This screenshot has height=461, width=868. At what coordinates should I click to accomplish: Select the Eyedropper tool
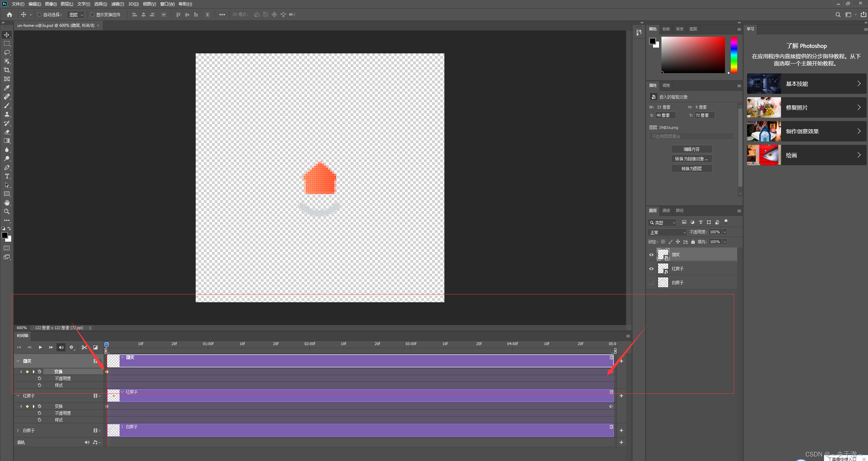point(7,88)
